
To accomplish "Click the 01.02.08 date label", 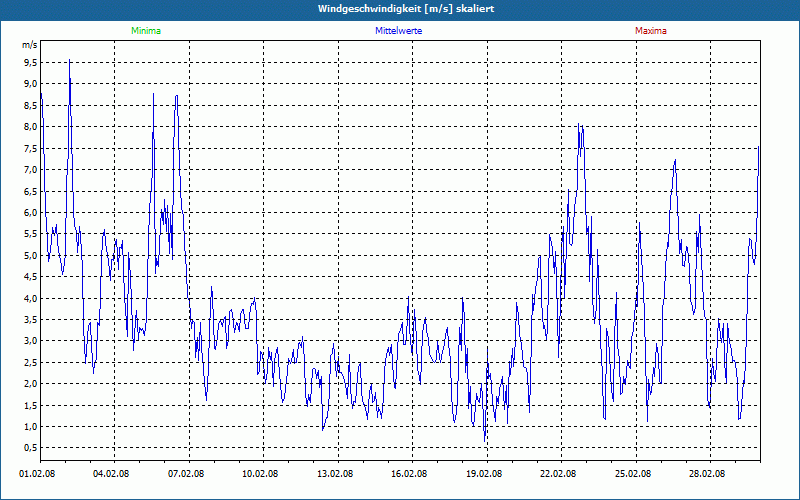I will [37, 473].
